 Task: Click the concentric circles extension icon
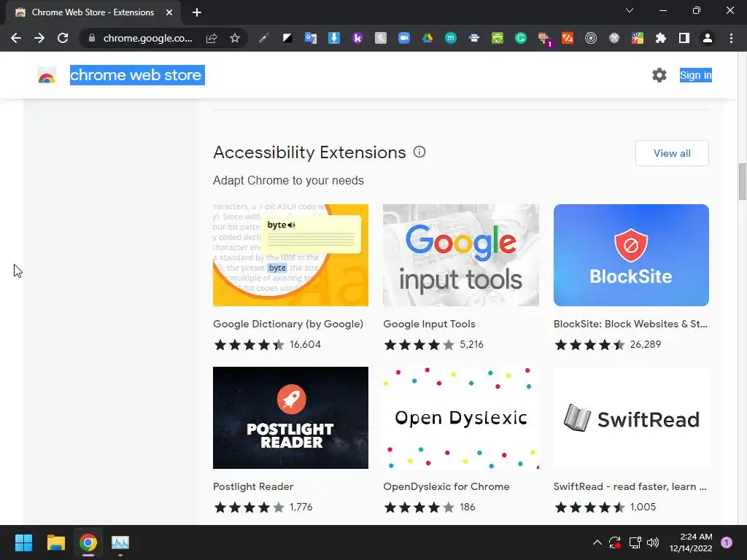[591, 38]
